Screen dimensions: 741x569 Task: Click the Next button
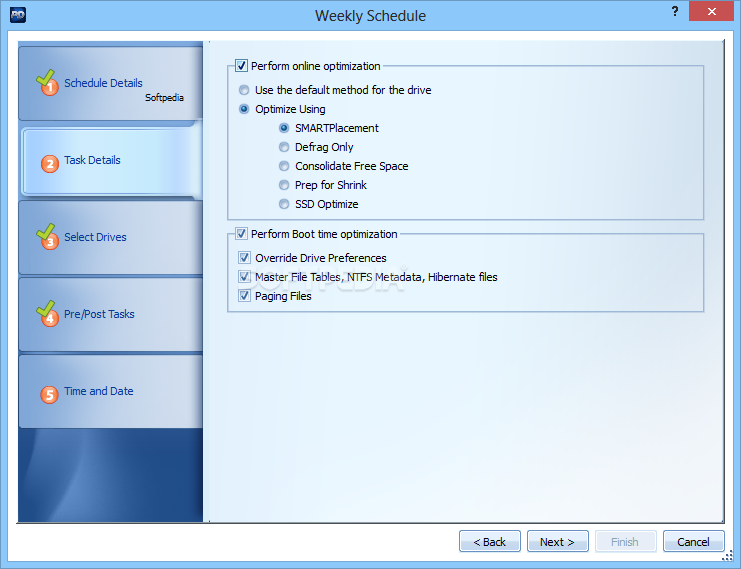(558, 542)
